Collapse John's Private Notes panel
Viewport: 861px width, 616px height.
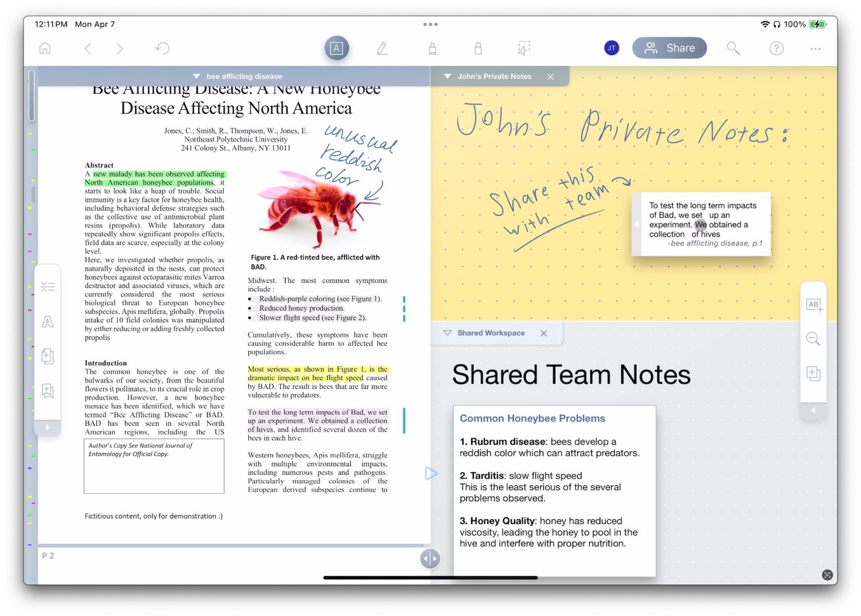[447, 76]
